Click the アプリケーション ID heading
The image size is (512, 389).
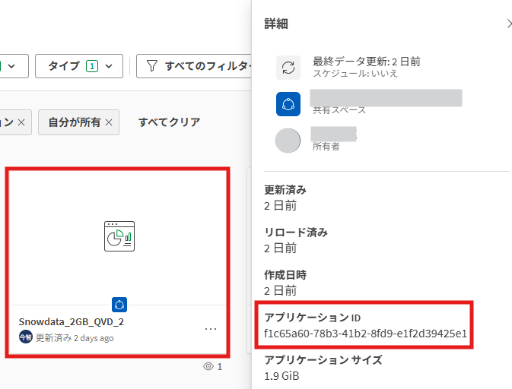(312, 317)
